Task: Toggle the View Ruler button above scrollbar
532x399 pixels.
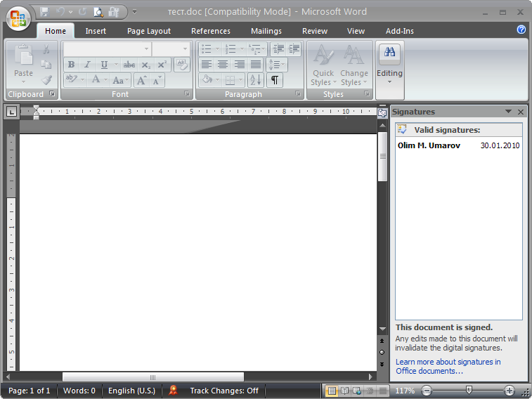Action: pos(382,112)
